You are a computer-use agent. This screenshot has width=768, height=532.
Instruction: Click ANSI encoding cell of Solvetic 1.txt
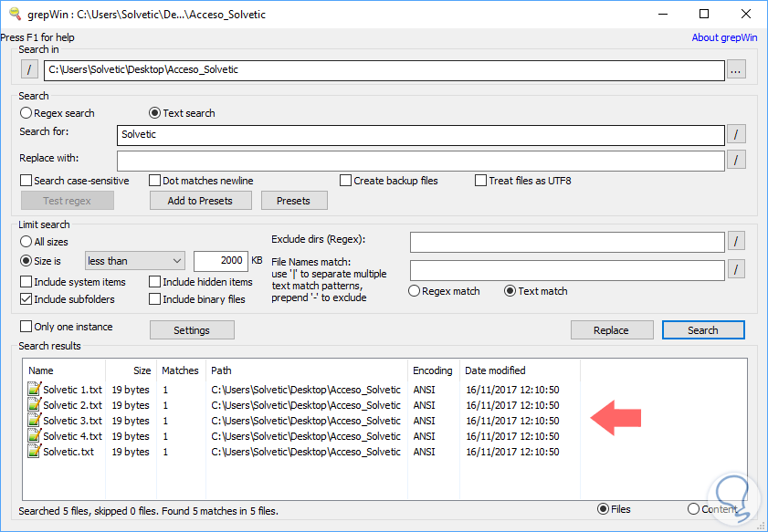(424, 390)
